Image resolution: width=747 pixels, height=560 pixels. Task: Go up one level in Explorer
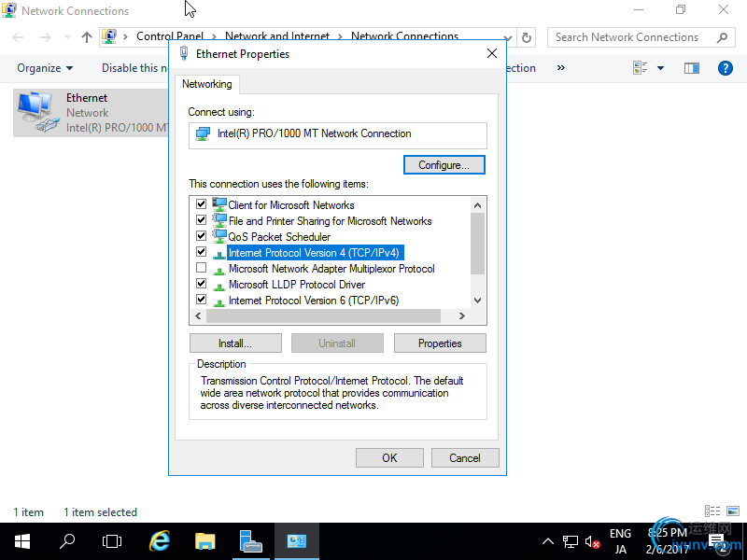pos(86,37)
